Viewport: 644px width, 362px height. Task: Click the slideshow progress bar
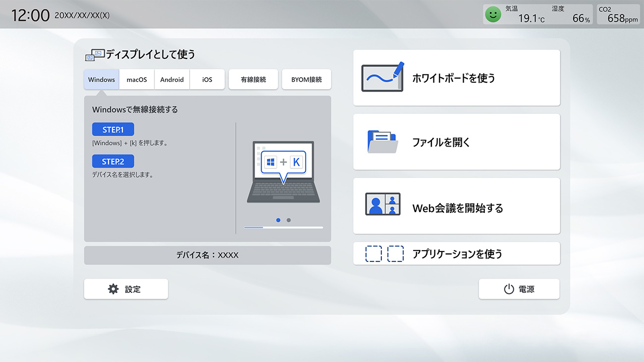point(283,227)
